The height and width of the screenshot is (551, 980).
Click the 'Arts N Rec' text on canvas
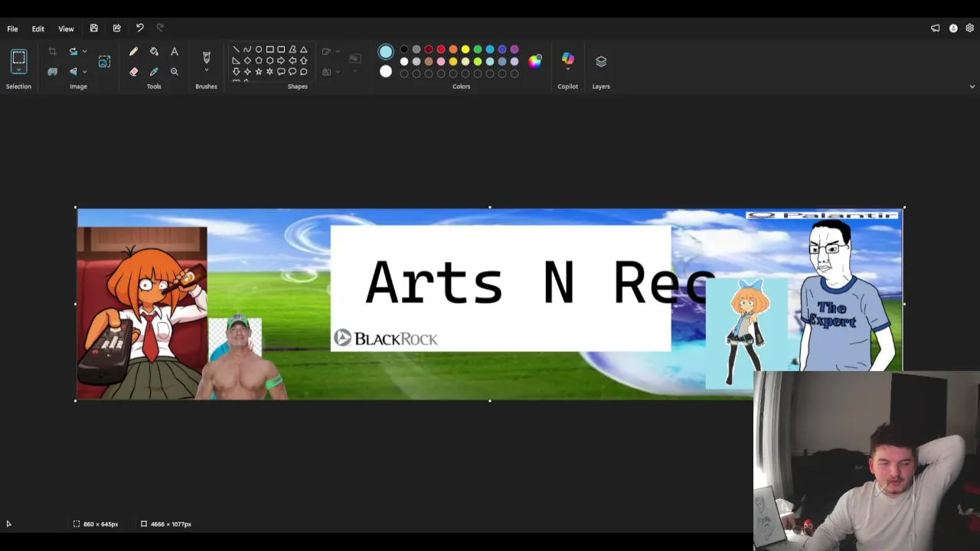540,282
